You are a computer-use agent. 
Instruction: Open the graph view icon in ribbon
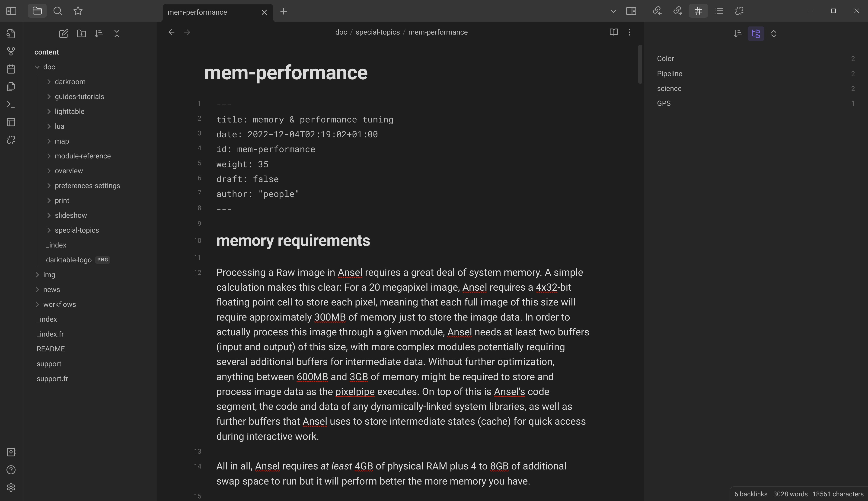tap(11, 51)
